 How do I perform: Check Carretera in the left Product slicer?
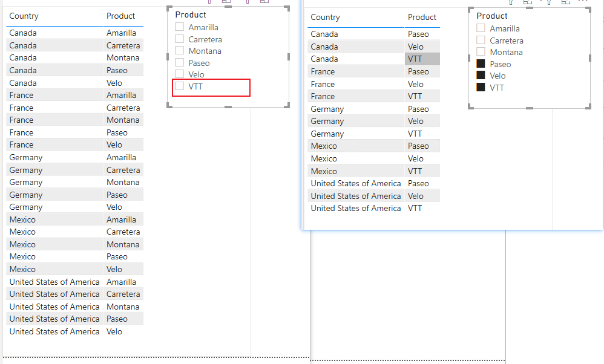(180, 39)
